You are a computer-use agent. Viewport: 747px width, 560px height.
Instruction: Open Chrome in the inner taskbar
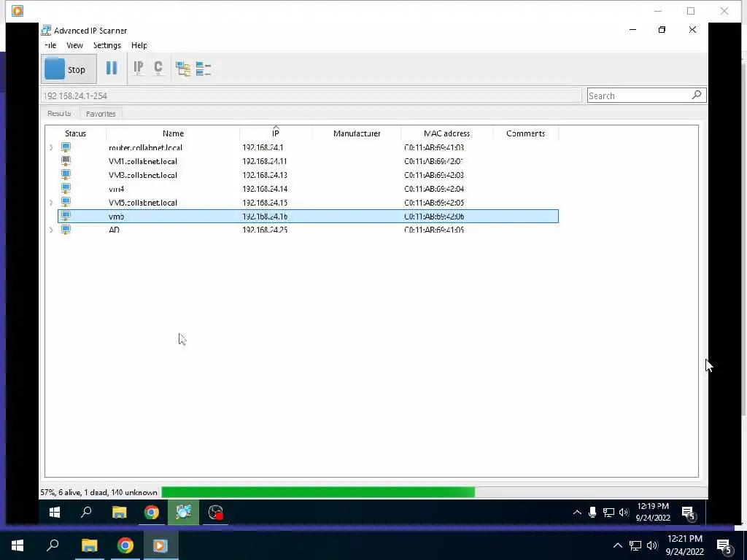(152, 513)
